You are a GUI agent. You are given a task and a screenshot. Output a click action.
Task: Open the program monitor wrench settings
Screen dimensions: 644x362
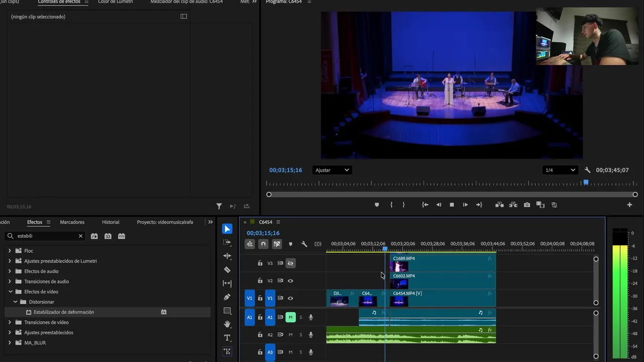tap(587, 170)
